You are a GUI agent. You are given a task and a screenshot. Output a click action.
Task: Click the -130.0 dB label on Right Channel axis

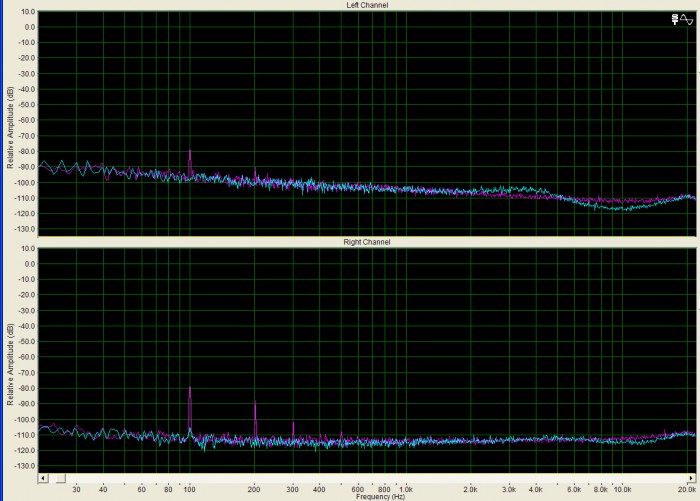point(26,466)
